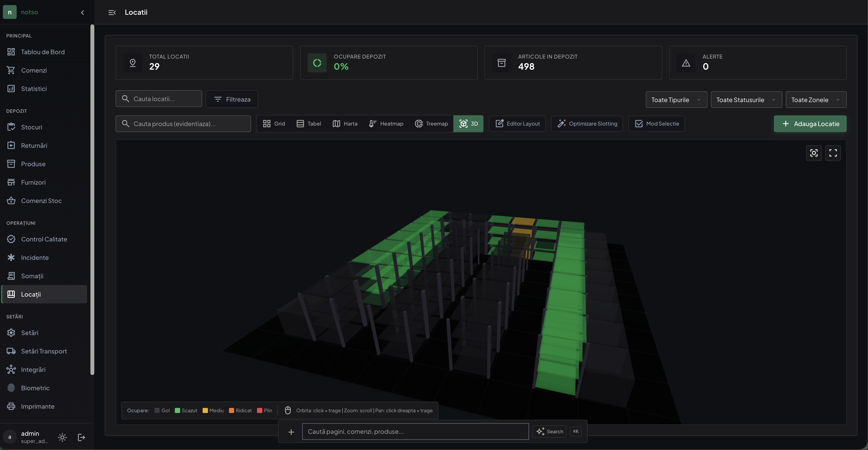Click the menu collapse icon beside Locatii

tap(112, 13)
